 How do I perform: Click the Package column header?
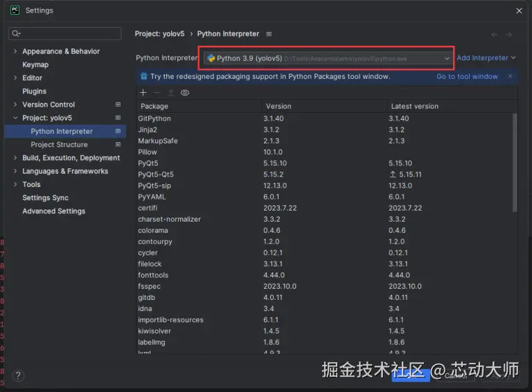[x=199, y=106]
